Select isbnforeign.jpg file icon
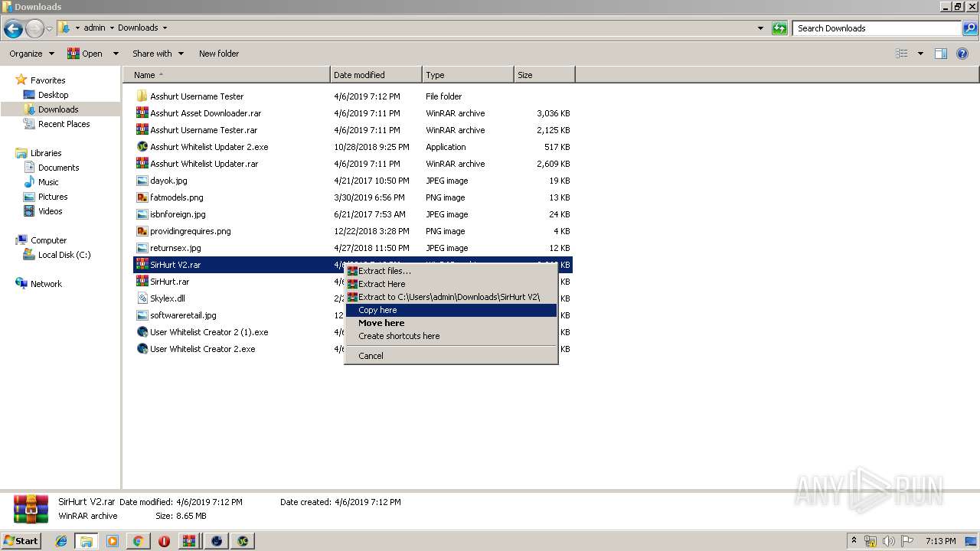The width and height of the screenshot is (980, 551). [x=142, y=214]
